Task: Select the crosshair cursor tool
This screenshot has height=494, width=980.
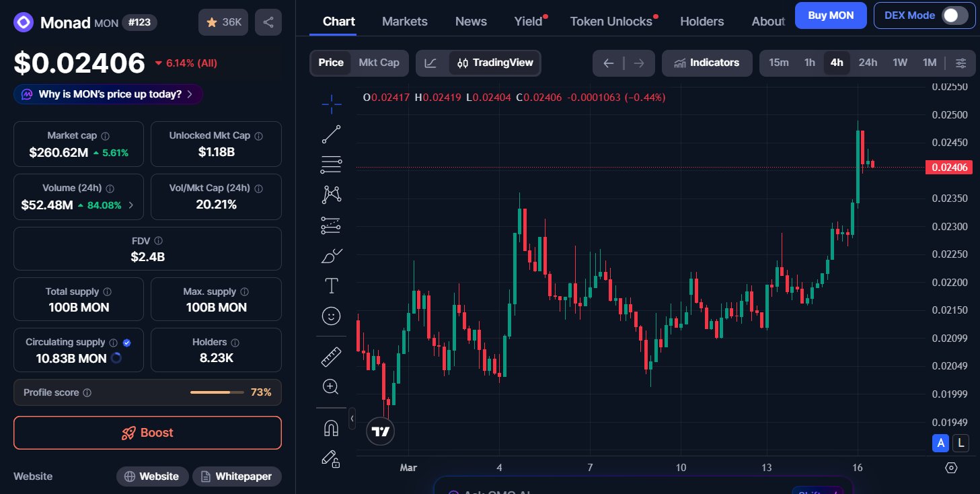Action: 331,104
